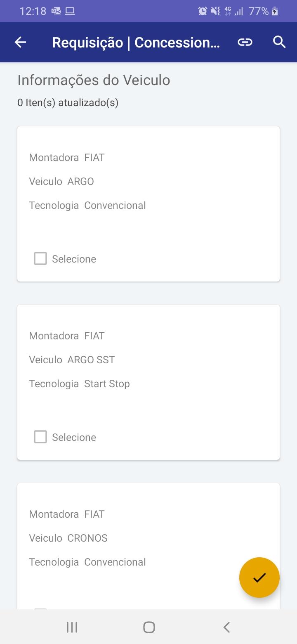Check Selecione box for ARGO SST
This screenshot has height=644, width=297.
click(40, 437)
